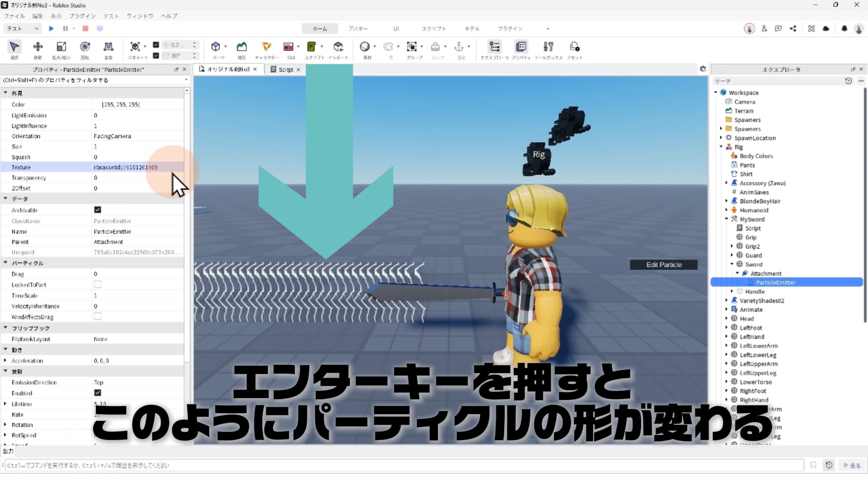This screenshot has height=488, width=868.
Task: Toggle the Enabled property checkbox
Action: [98, 393]
